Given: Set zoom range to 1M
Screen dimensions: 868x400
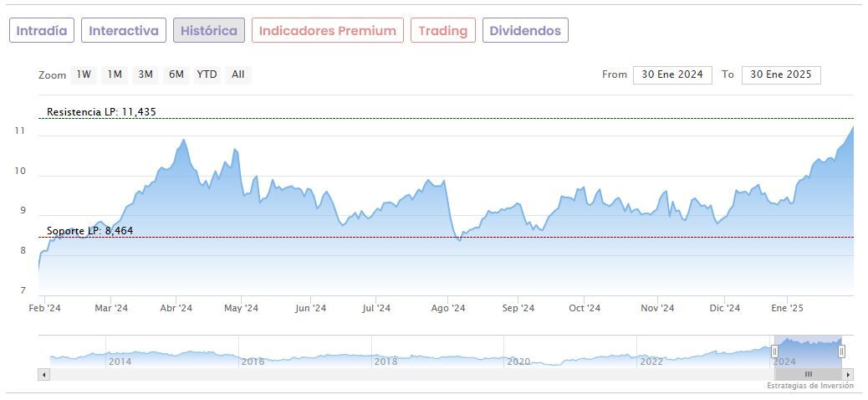Looking at the screenshot, I should tap(115, 74).
